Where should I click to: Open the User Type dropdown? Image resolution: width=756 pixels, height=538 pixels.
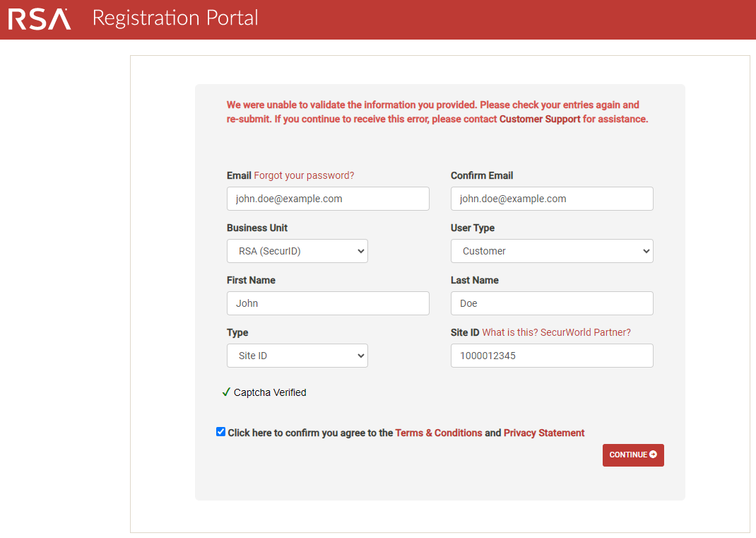coord(552,250)
